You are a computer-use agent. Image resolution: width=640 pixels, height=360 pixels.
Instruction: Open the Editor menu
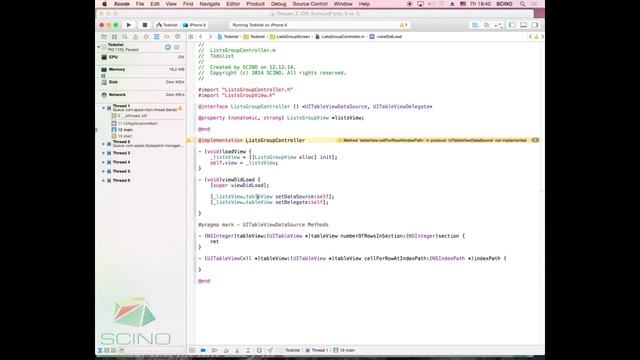233,4
